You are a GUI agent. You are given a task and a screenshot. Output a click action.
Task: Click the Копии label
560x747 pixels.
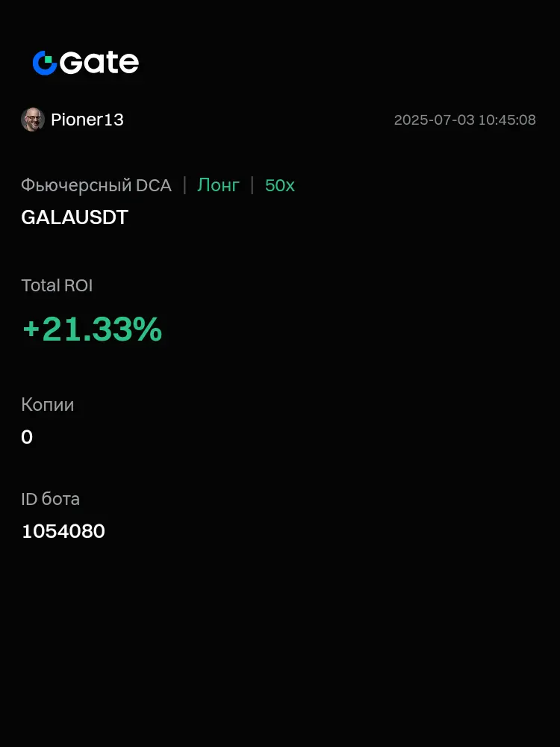pyautogui.click(x=48, y=405)
